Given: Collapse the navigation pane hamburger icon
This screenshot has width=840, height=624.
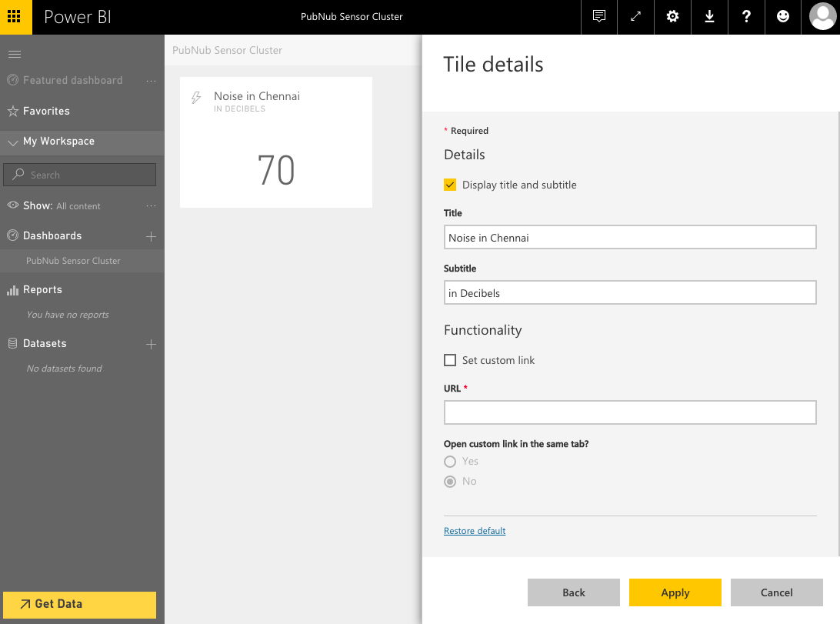Looking at the screenshot, I should click(x=14, y=54).
